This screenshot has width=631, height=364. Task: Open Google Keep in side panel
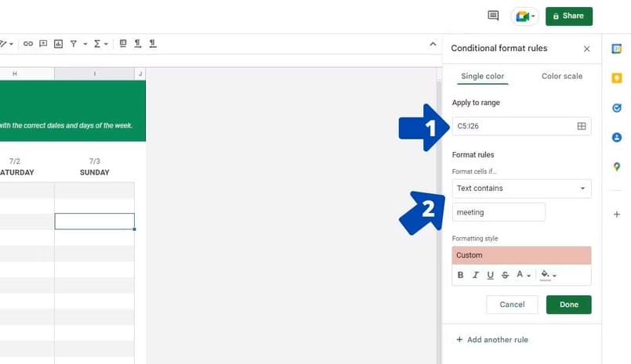point(617,78)
